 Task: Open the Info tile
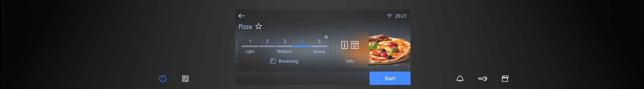coord(350,61)
